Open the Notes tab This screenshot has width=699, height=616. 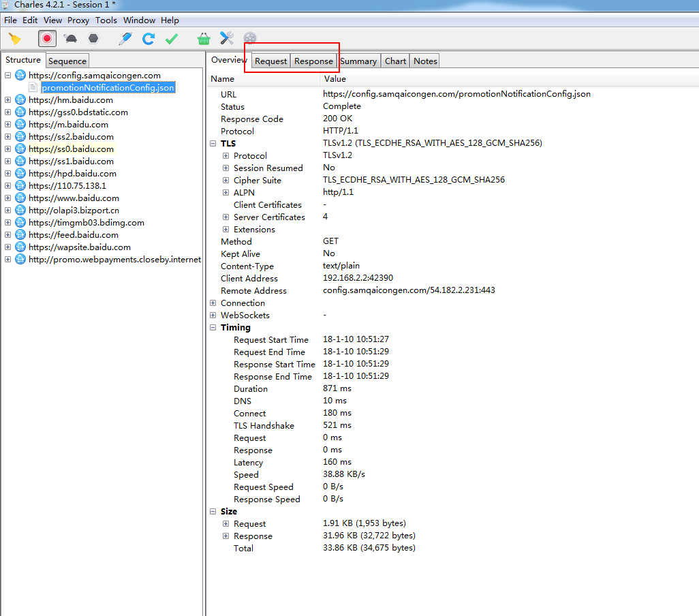click(x=425, y=61)
